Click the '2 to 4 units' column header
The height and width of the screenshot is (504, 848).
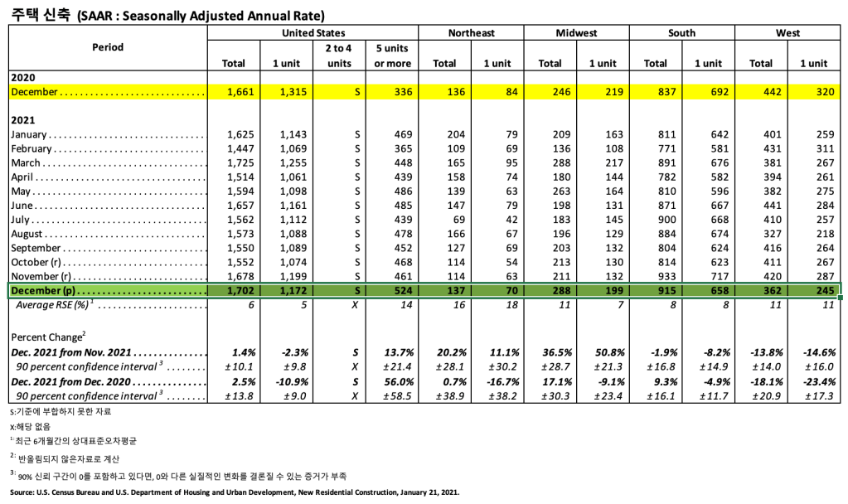coord(339,56)
